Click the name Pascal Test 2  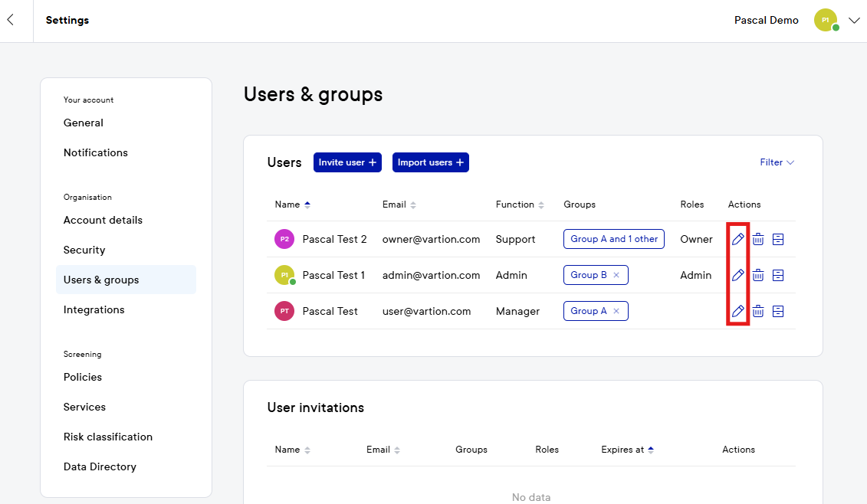click(334, 239)
